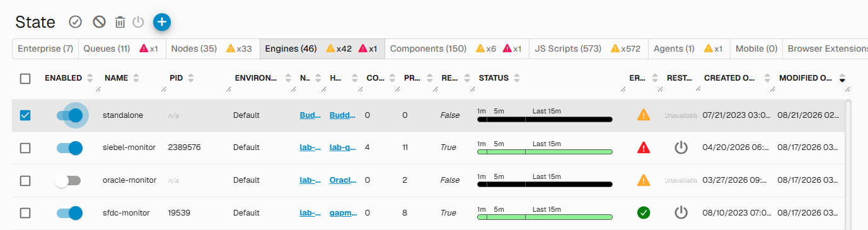Turn off the siebel-monitor enabled switch
The width and height of the screenshot is (868, 230).
pyautogui.click(x=70, y=148)
